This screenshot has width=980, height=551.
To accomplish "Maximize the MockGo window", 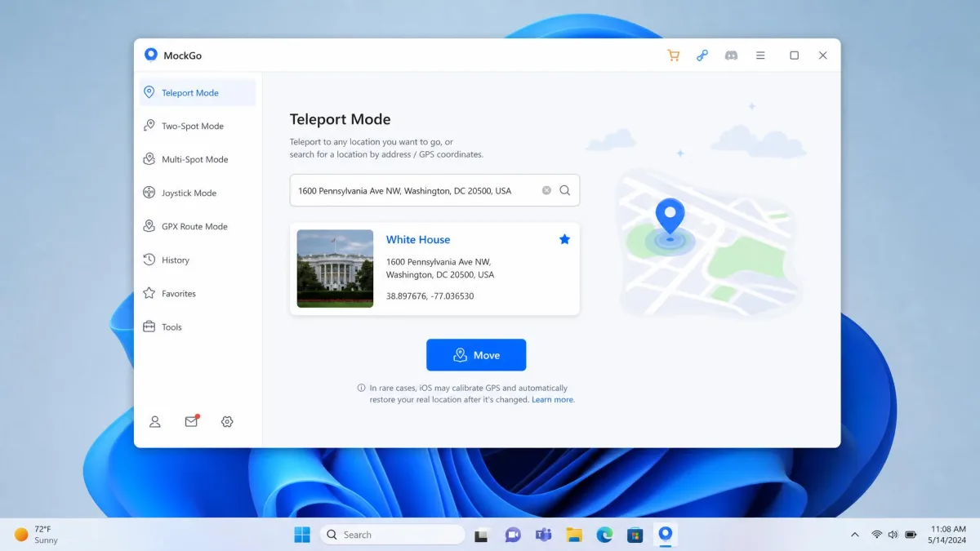I will point(794,56).
